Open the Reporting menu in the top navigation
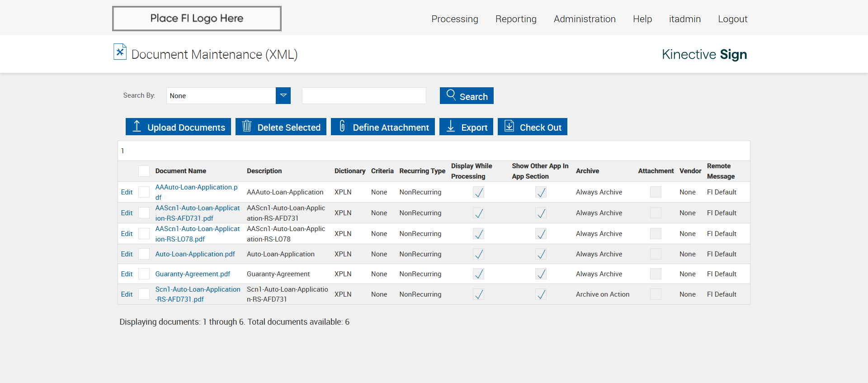 click(x=515, y=19)
